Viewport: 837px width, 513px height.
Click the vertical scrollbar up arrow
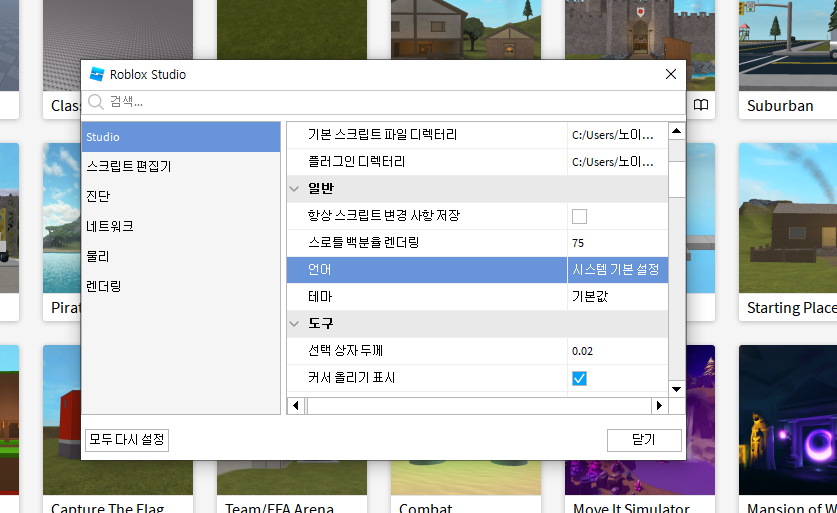(676, 131)
